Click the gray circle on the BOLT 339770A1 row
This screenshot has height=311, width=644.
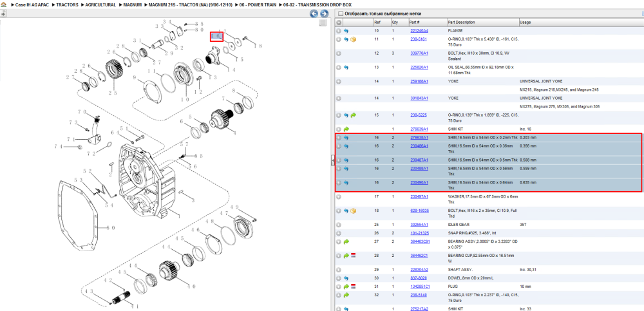339,53
